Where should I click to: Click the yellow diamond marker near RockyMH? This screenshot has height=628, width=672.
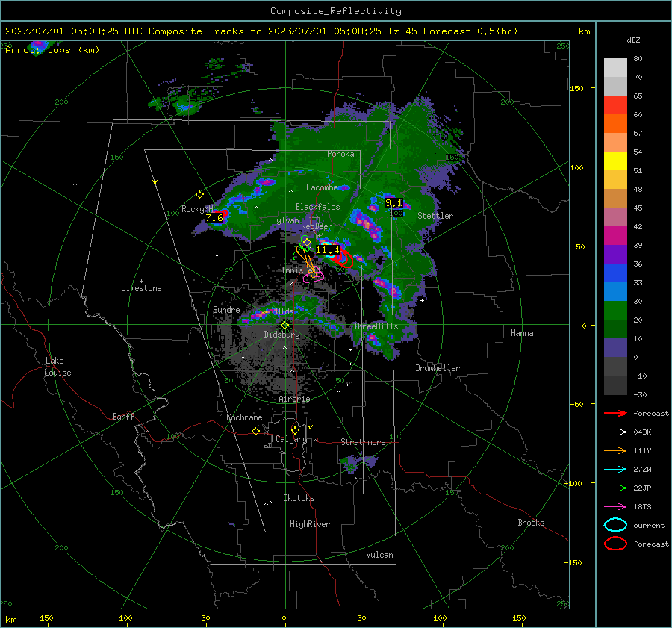point(199,195)
